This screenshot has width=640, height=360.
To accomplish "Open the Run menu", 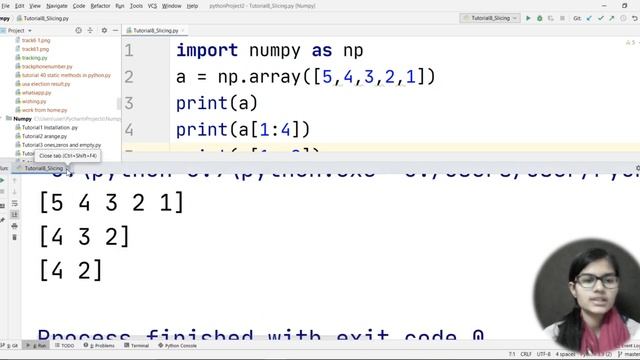I will click(x=120, y=6).
